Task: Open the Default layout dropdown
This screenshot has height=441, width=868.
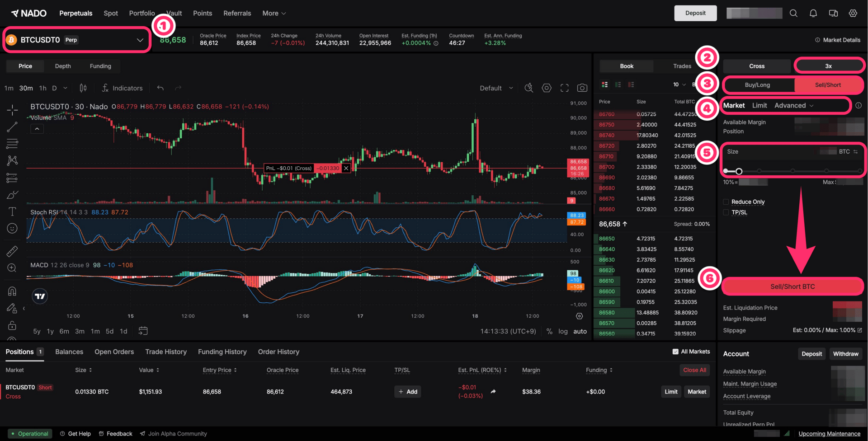Action: click(496, 88)
